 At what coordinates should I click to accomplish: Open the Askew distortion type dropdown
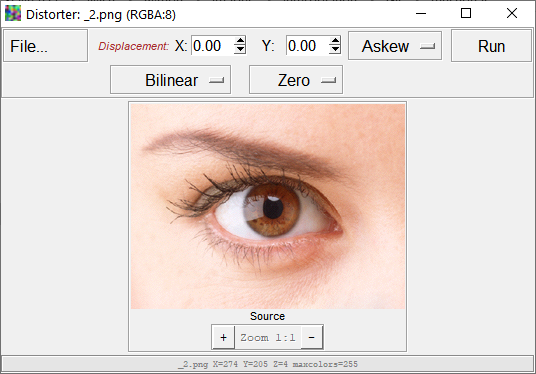click(x=395, y=46)
